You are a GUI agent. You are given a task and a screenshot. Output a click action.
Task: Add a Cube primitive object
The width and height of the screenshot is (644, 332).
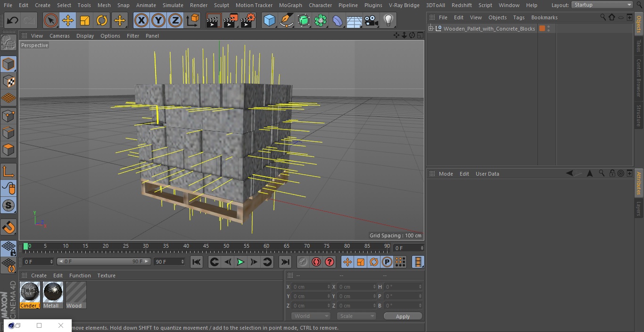point(269,21)
